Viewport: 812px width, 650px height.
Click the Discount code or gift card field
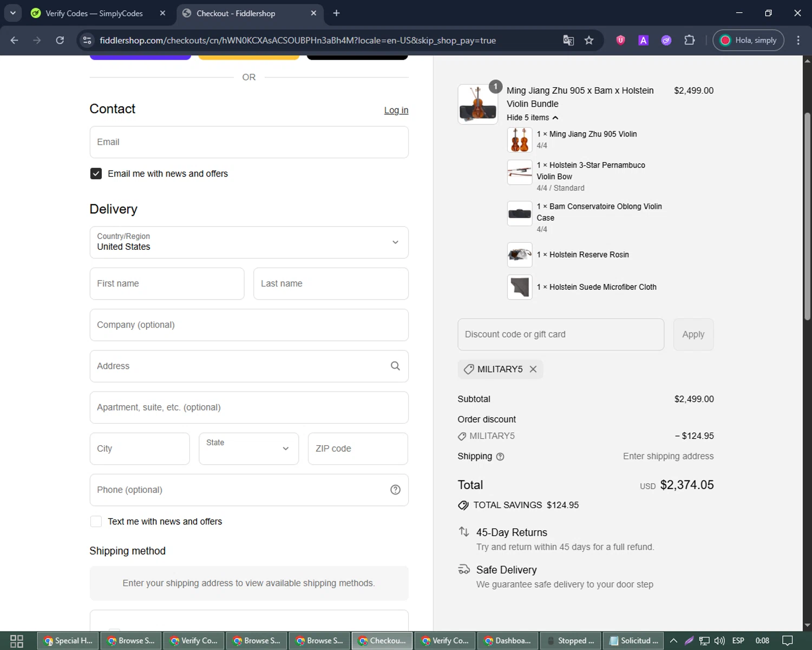(x=561, y=334)
